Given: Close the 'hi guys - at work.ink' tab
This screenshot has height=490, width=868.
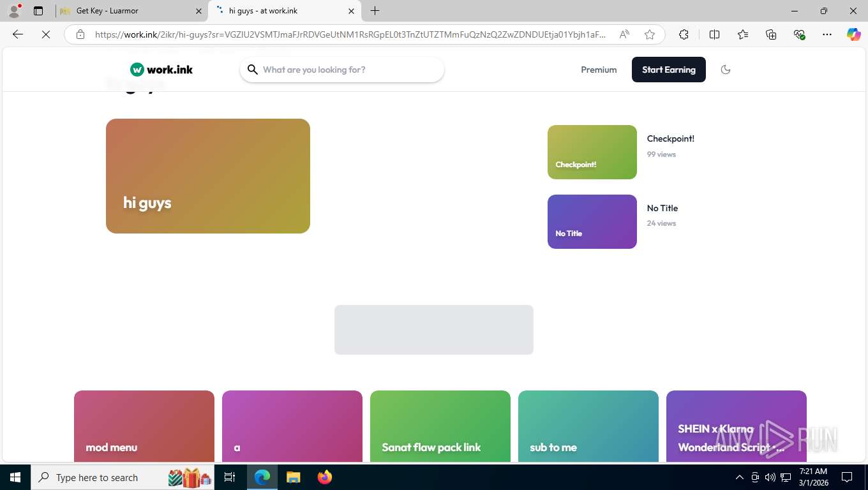Looking at the screenshot, I should pos(352,11).
